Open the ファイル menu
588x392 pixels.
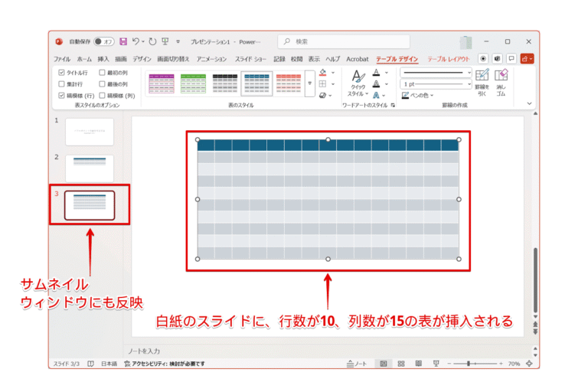62,59
